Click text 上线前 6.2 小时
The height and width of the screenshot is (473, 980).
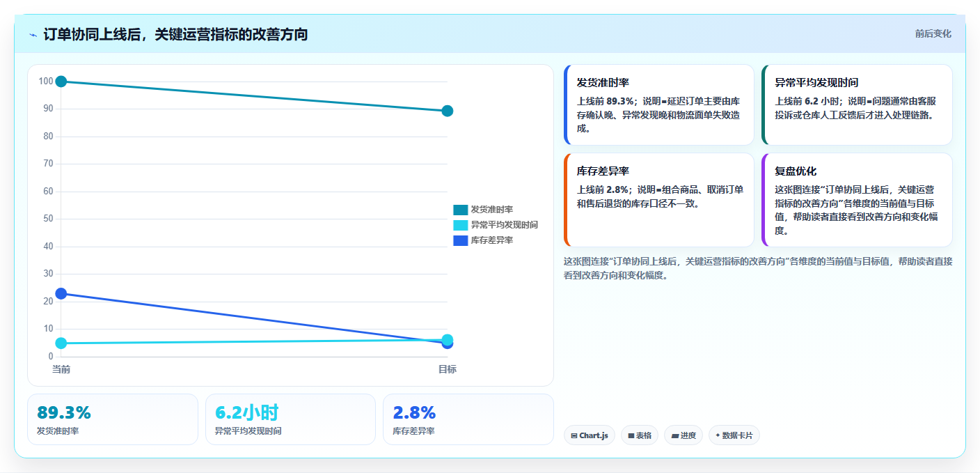tap(808, 100)
